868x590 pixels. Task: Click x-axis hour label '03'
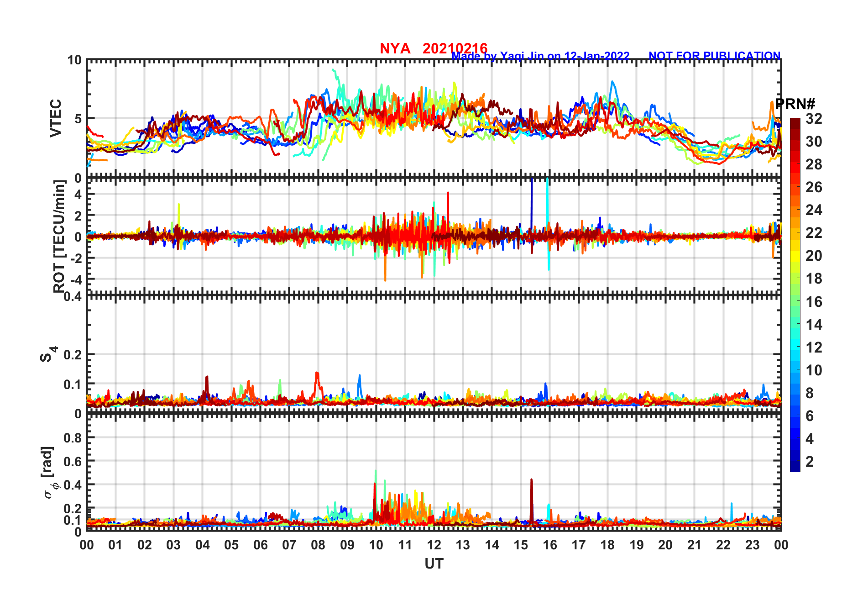173,545
